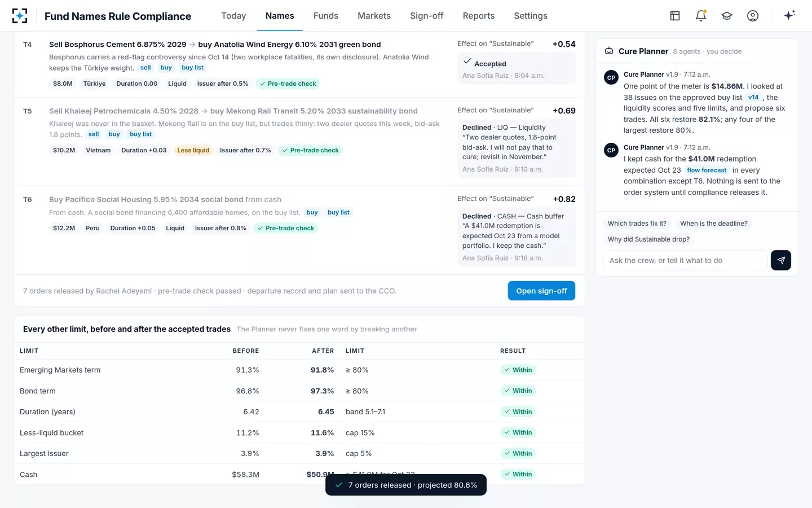Click the robot icon beside Cure Planner title
Image resolution: width=812 pixels, height=508 pixels.
click(x=609, y=51)
